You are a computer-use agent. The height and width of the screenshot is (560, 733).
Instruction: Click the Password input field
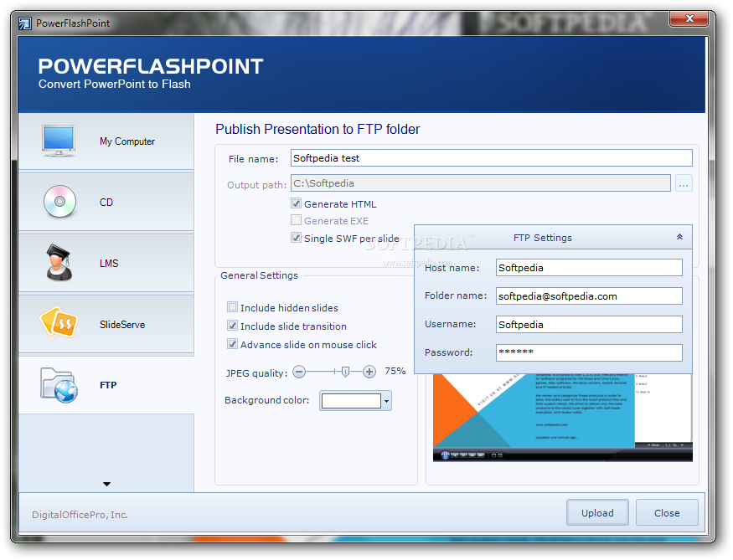click(x=589, y=352)
